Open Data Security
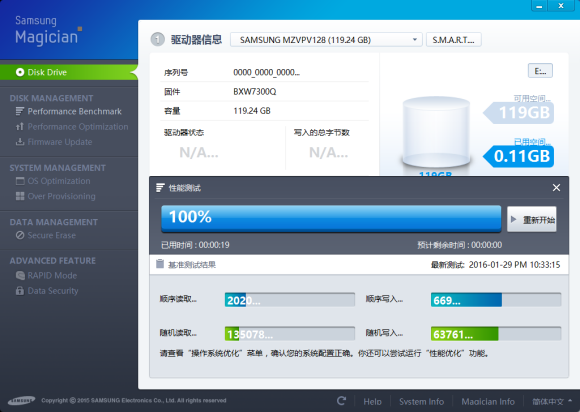The image size is (580, 412). (53, 291)
